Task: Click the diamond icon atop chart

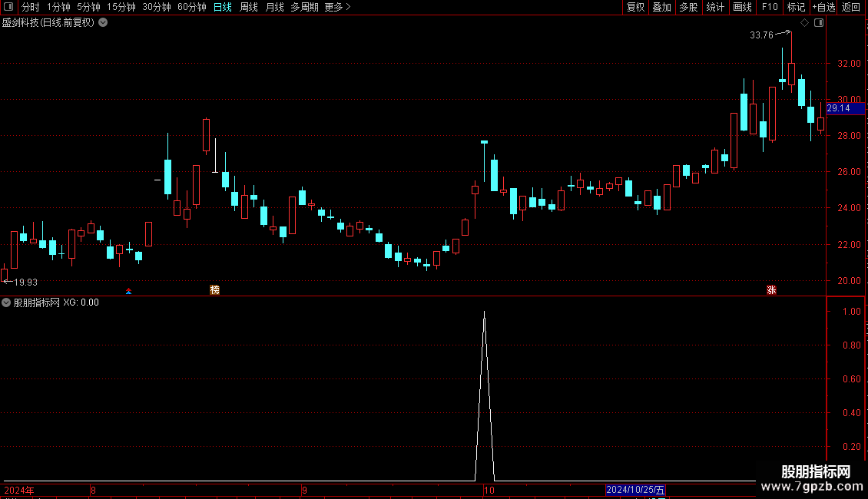Action: [804, 23]
